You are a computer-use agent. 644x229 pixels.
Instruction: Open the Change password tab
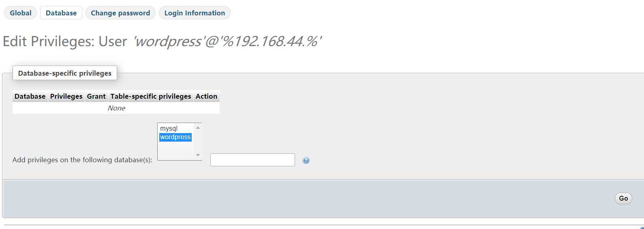click(x=120, y=13)
